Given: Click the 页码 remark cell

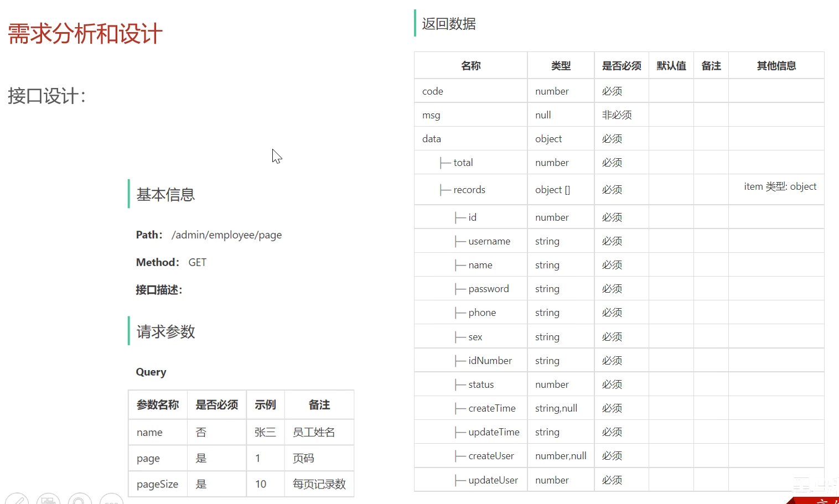Looking at the screenshot, I should 319,458.
